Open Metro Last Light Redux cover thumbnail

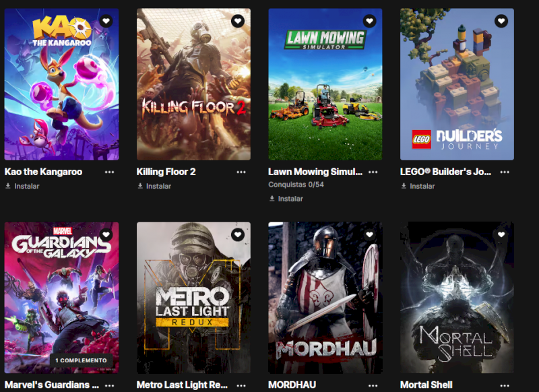pyautogui.click(x=193, y=298)
